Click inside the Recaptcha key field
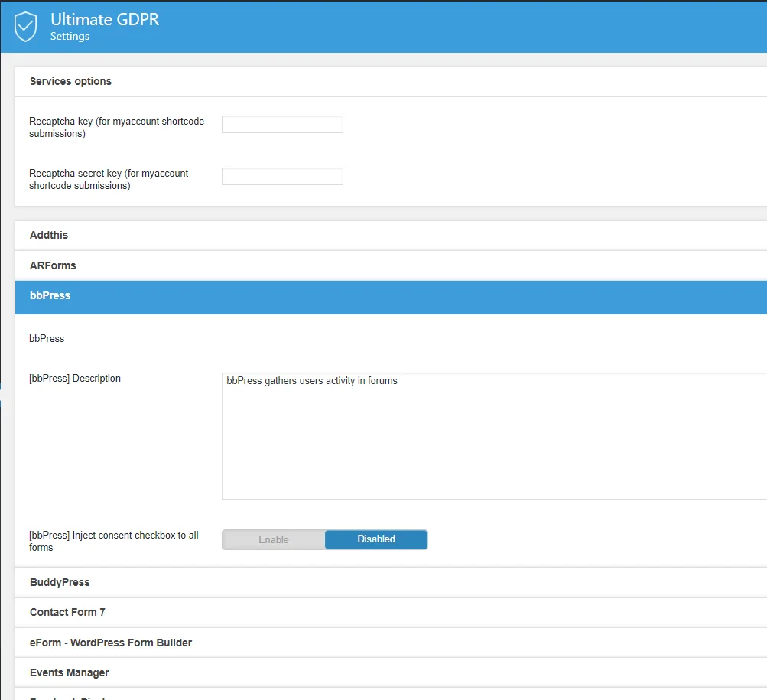The height and width of the screenshot is (700, 767). (281, 124)
